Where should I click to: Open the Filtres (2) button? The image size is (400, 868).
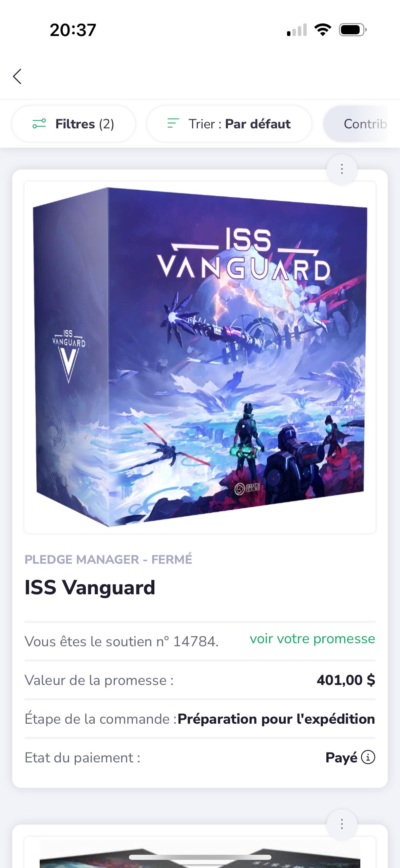[x=74, y=124]
